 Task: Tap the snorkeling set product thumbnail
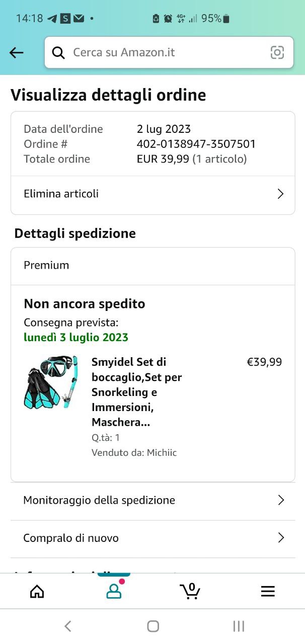51,382
